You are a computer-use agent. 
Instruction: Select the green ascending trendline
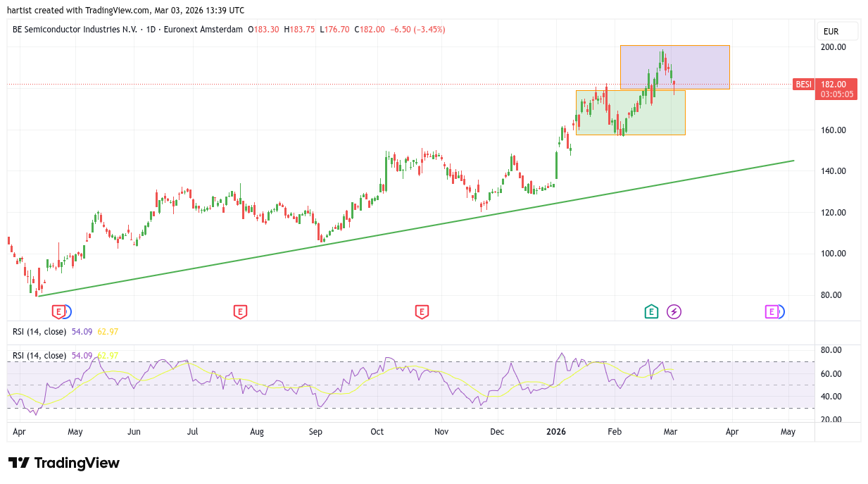pos(422,226)
